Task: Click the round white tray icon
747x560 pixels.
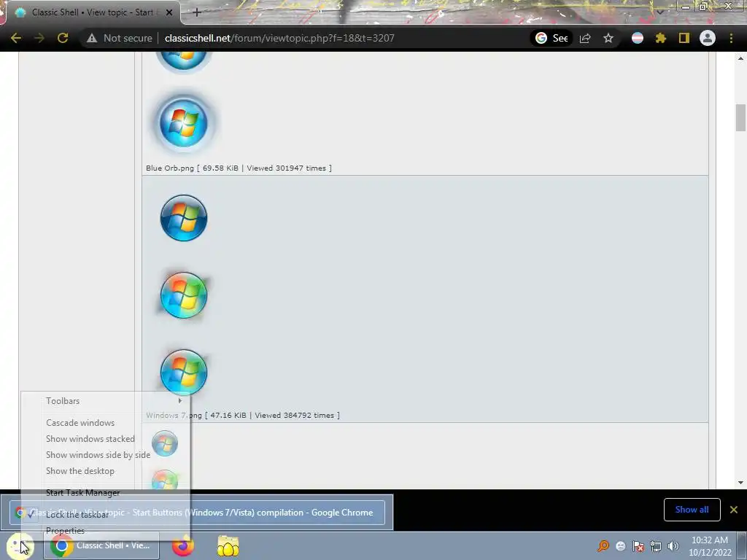Action: coord(621,546)
